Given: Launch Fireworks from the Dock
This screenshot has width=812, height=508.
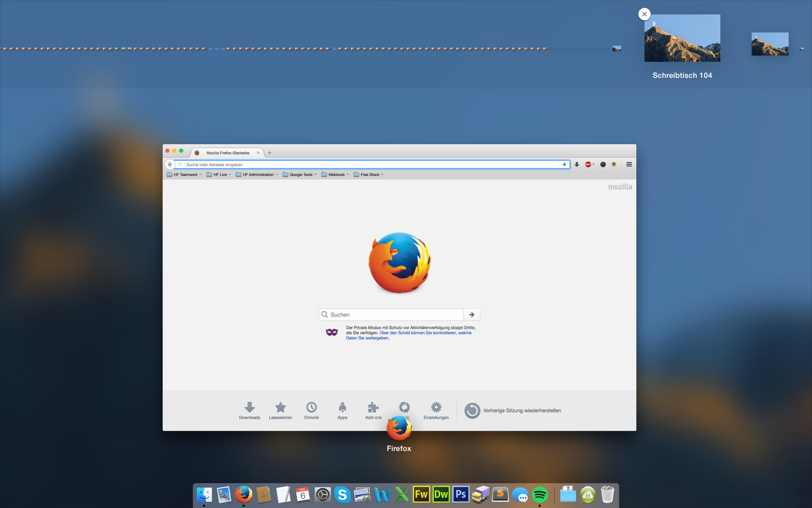Looking at the screenshot, I should click(421, 494).
